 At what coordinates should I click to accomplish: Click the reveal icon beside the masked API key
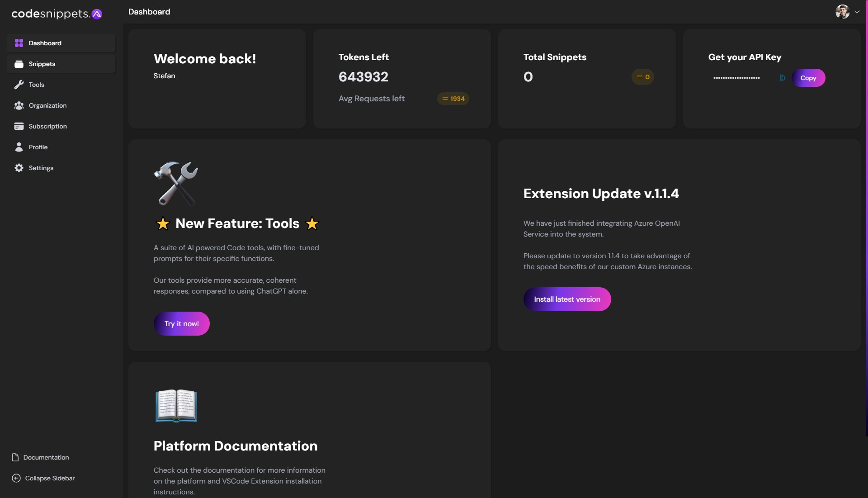click(x=782, y=78)
